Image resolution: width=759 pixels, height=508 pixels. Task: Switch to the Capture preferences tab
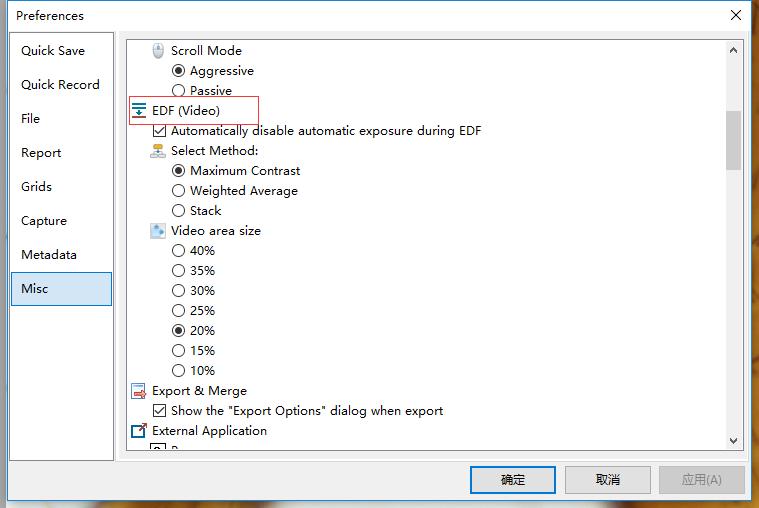coord(44,221)
